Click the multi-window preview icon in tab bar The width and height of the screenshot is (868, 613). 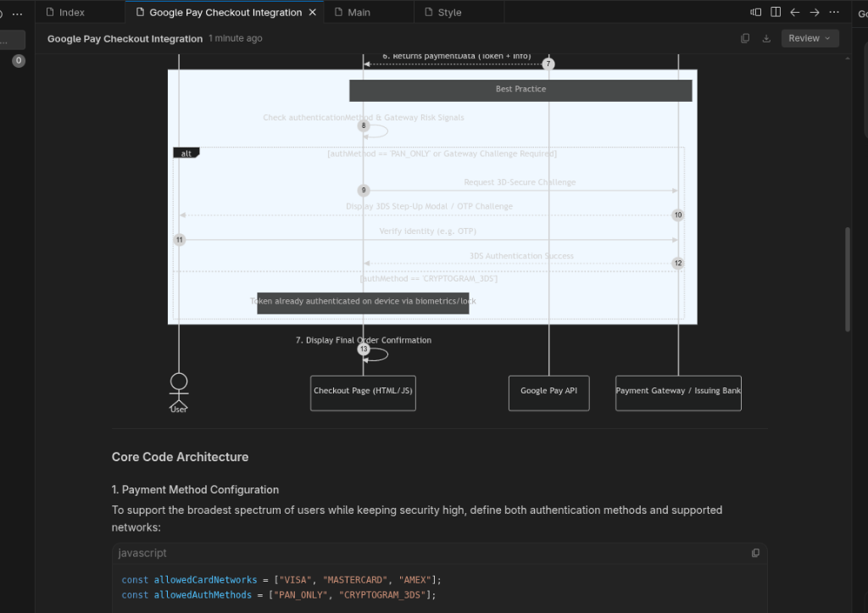[755, 12]
